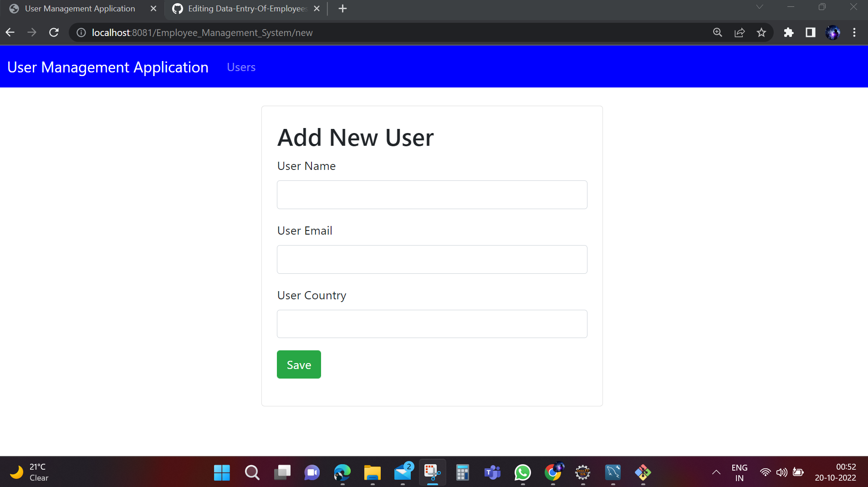Click the browser profile avatar
Viewport: 868px width, 487px height.
click(x=832, y=32)
